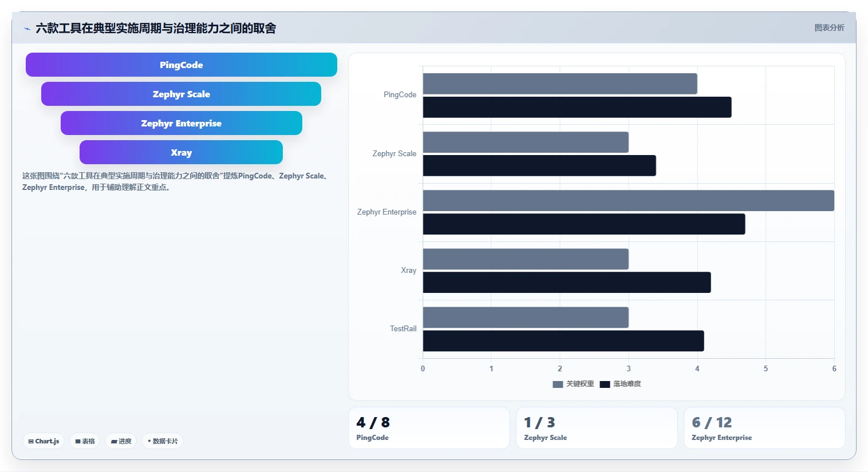Select the Zephyr Enterprise funnel bar

pyautogui.click(x=182, y=123)
